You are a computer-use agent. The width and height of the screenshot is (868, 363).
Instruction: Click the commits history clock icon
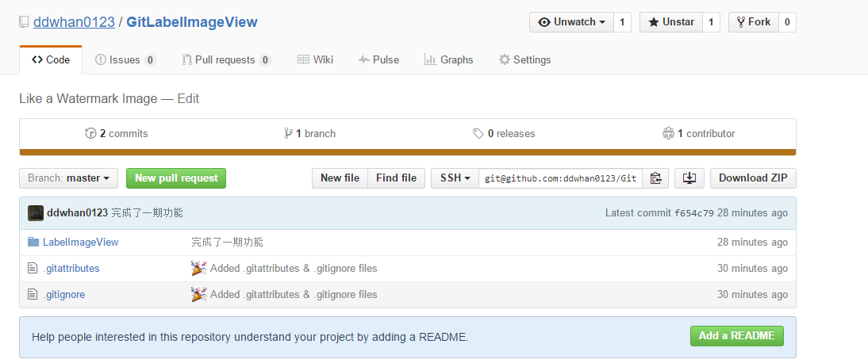[90, 133]
